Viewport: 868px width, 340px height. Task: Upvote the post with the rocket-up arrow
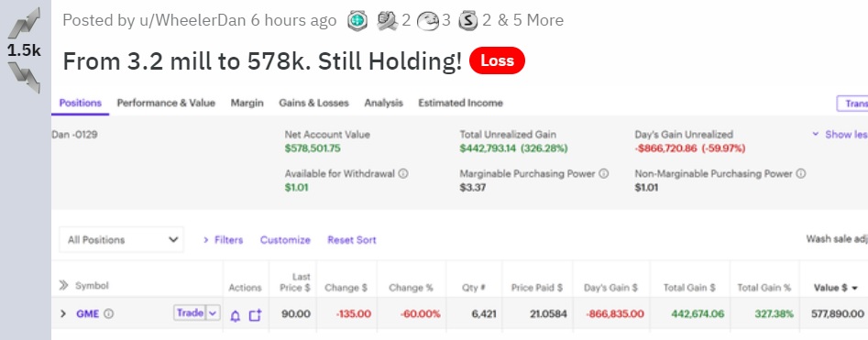click(24, 23)
